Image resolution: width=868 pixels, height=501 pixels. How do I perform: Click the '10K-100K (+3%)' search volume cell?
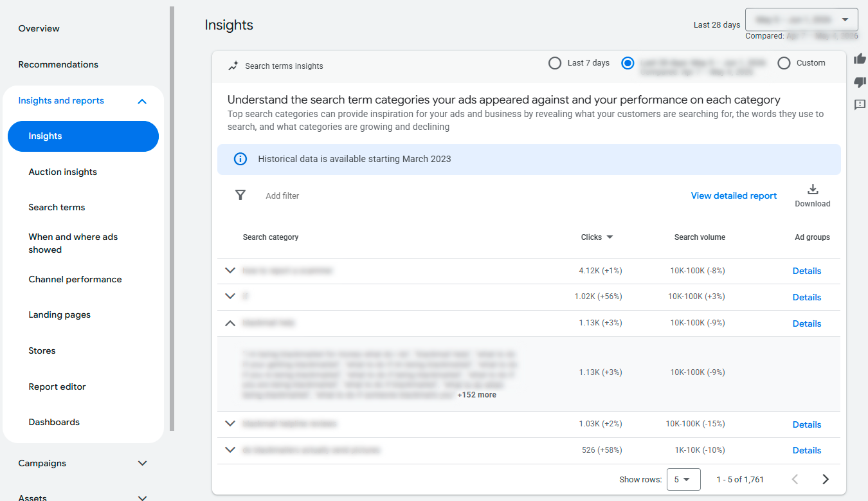(696, 296)
